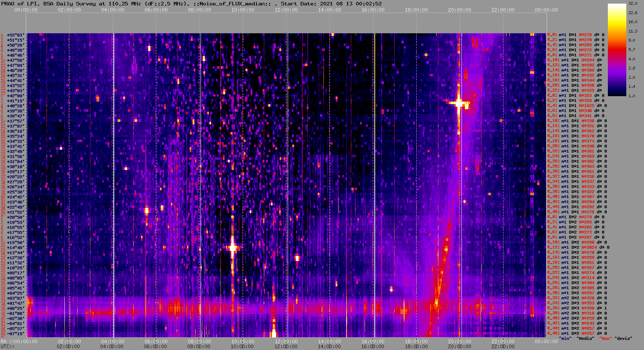The height and width of the screenshot is (350, 644).
Task: Click the '11.3' value on color scale
Action: coord(633,31)
